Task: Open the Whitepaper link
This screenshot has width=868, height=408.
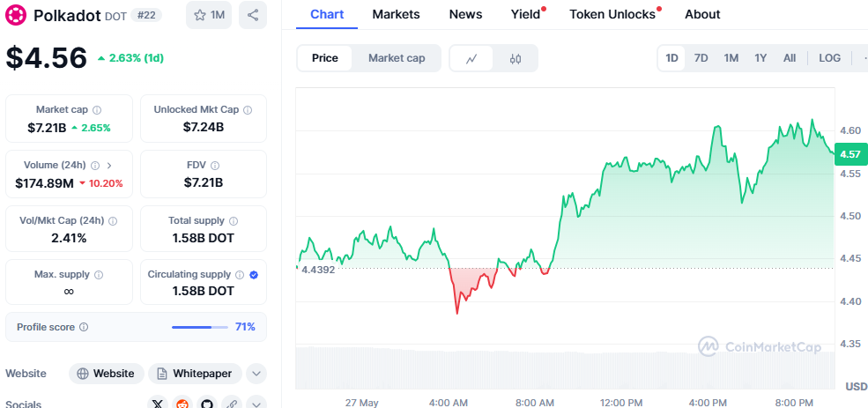Action: (x=195, y=374)
